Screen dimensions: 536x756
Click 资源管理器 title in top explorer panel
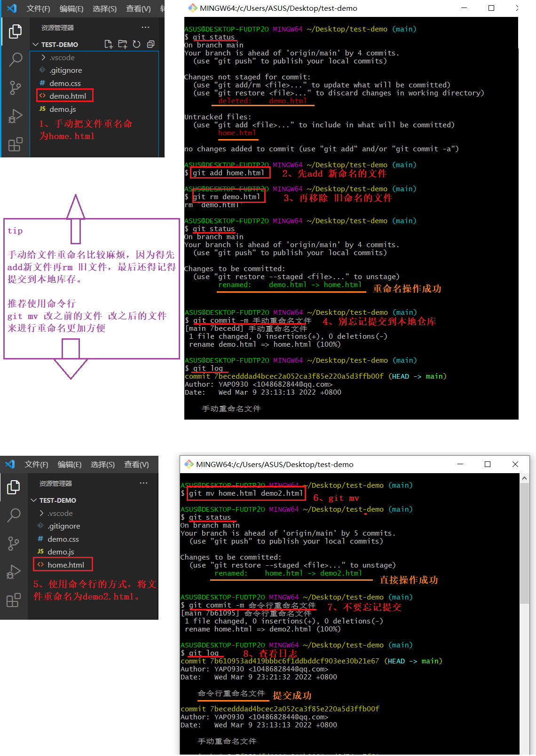click(x=57, y=28)
